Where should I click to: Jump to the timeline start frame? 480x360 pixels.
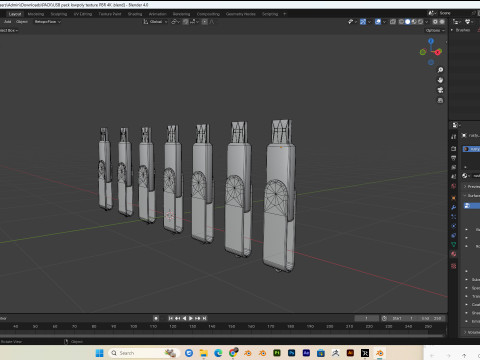(x=171, y=318)
